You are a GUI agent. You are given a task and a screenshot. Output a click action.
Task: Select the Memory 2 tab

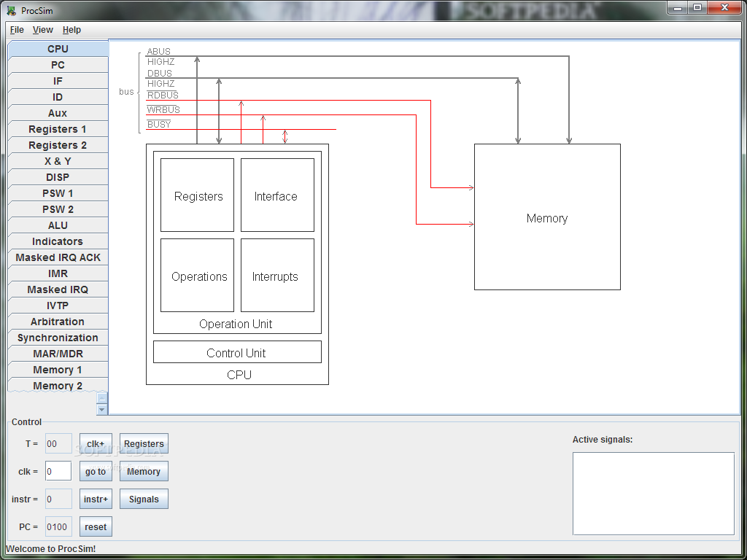58,385
